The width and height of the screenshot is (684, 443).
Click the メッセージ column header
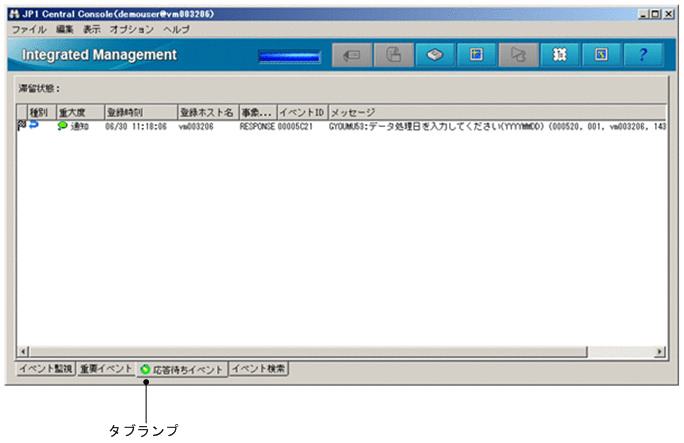tap(497, 112)
